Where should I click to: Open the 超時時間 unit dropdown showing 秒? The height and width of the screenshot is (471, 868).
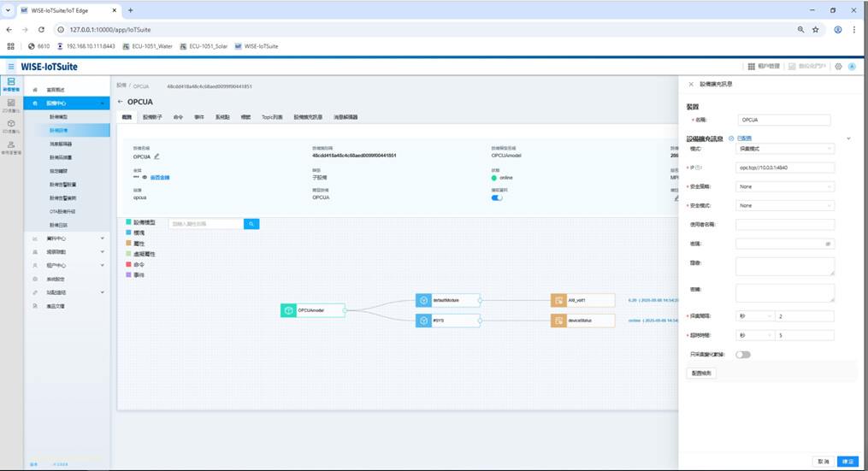755,335
